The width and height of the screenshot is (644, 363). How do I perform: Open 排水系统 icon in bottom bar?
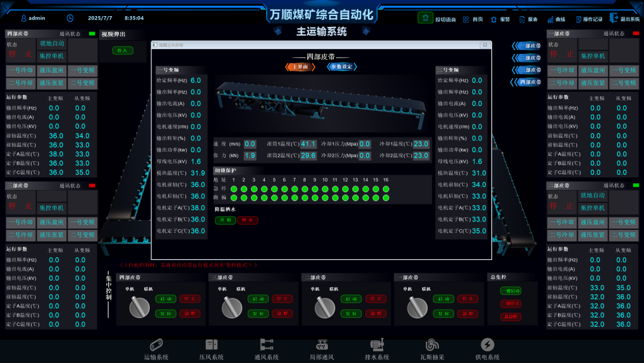pos(377,344)
